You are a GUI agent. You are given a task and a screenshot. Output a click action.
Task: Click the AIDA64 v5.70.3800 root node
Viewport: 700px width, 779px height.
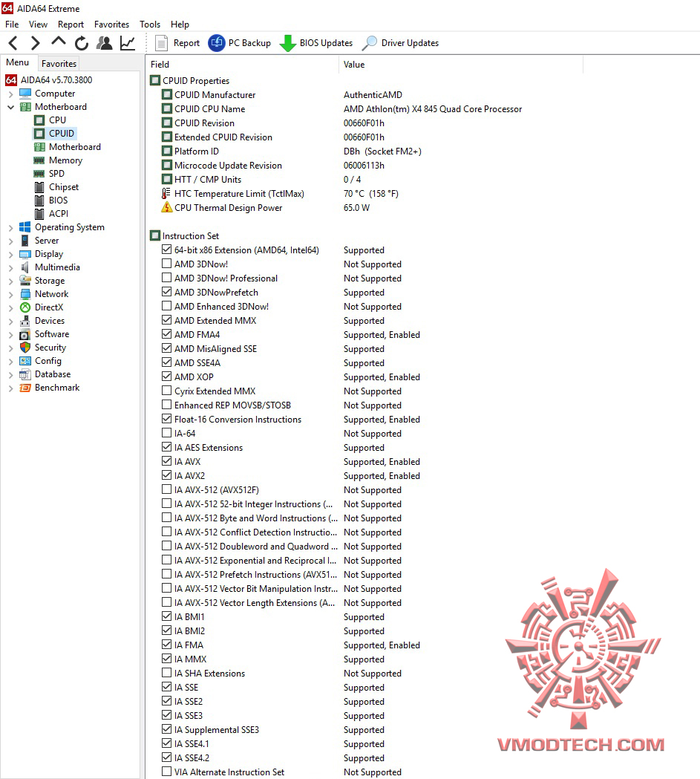coord(56,80)
